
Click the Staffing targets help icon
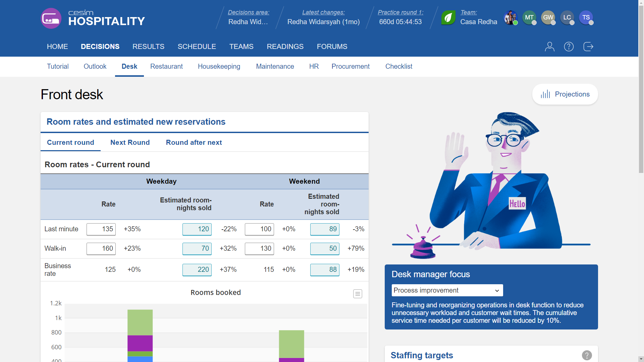587,355
